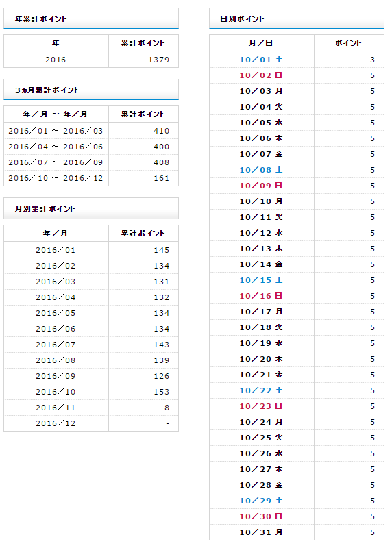The height and width of the screenshot is (548, 392).
Task: Click the 年累計ポイント section header
Action: pos(91,18)
